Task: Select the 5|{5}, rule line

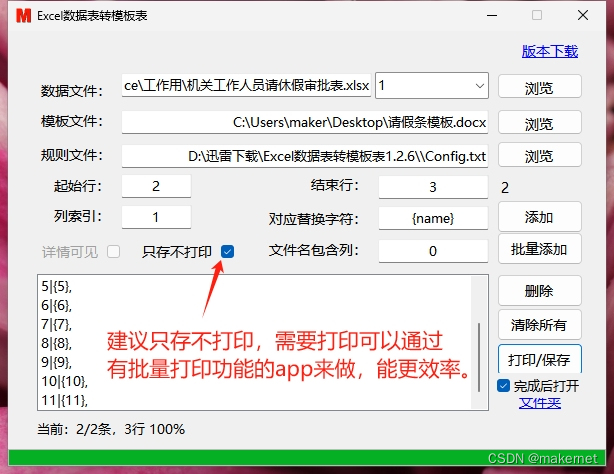Action: 57,287
